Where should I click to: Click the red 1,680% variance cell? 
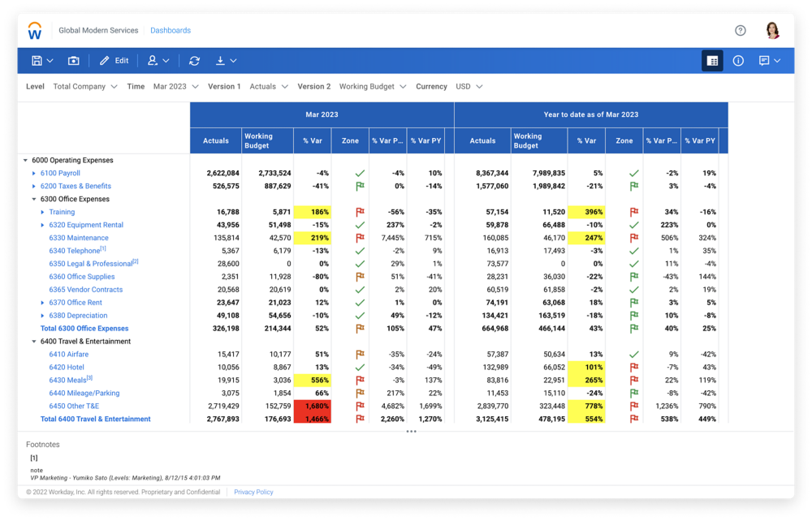tap(313, 406)
